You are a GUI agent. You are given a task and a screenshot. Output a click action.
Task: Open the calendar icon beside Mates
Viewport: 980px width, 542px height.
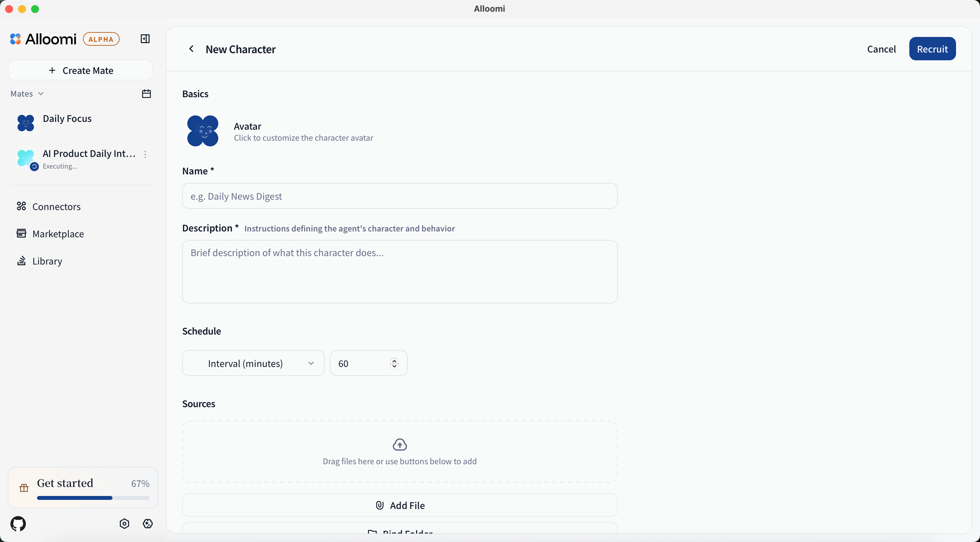(146, 94)
